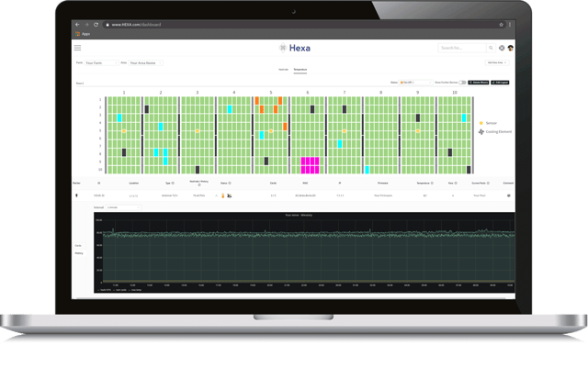Screen dimensions: 588x379
Task: Open the browser three-dot menu
Action: click(x=510, y=25)
